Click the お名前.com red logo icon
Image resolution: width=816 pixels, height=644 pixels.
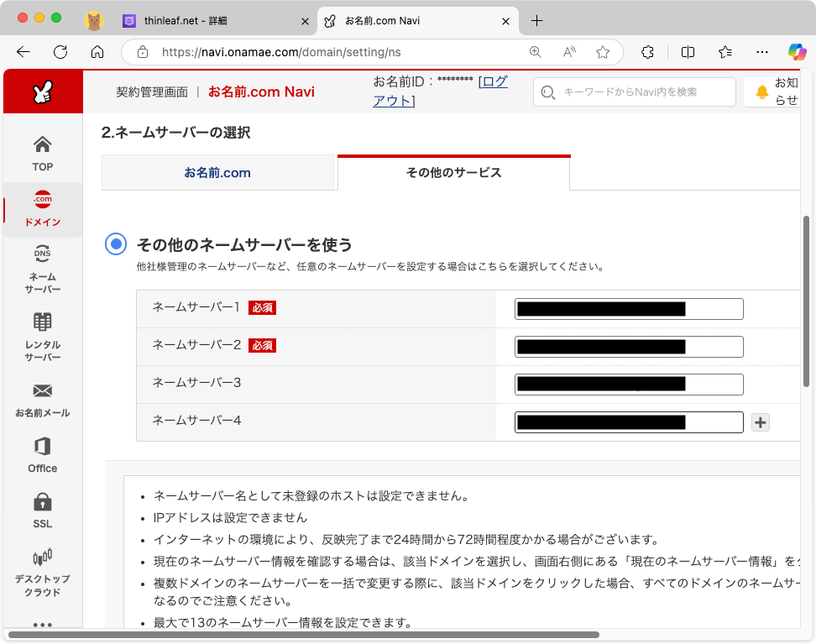click(x=43, y=92)
